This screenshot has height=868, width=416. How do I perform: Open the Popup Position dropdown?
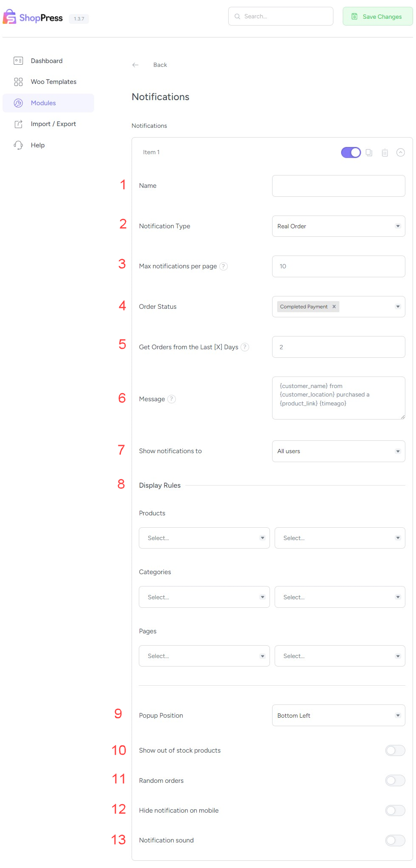pyautogui.click(x=339, y=716)
